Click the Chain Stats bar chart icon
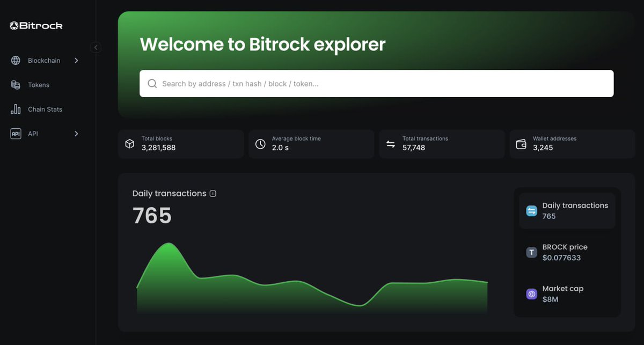The height and width of the screenshot is (345, 644). click(x=16, y=109)
